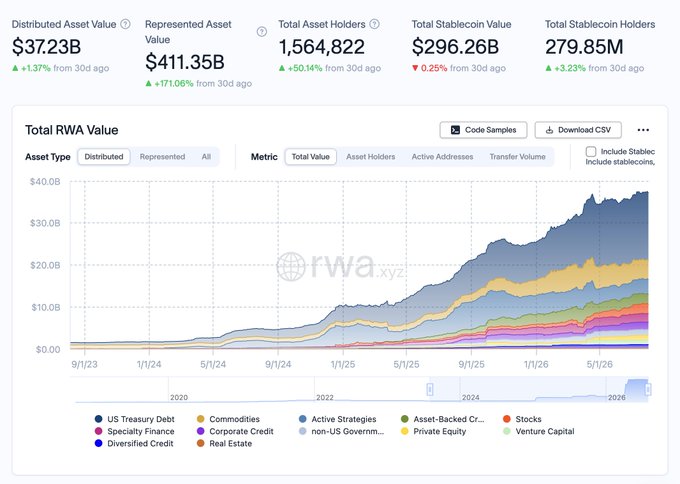This screenshot has width=680, height=484.
Task: Click the 2020 mark on range navigator
Action: click(179, 397)
